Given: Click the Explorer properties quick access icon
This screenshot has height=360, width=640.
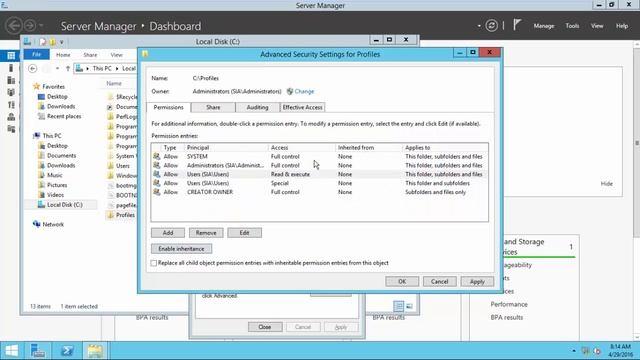Looking at the screenshot, I should tap(43, 42).
